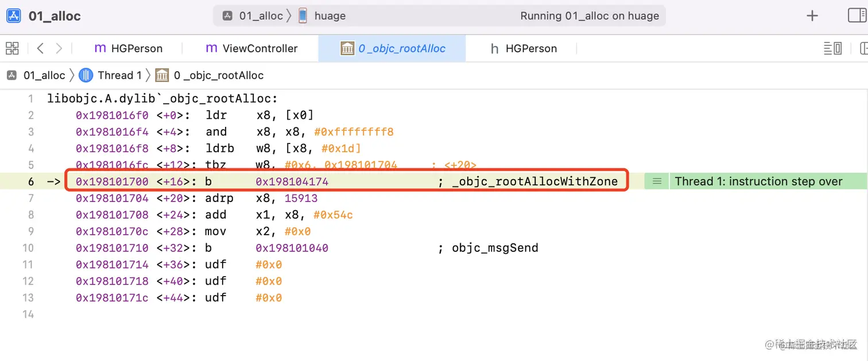Select the 0 _objc_rootAlloc tab

[x=393, y=49]
